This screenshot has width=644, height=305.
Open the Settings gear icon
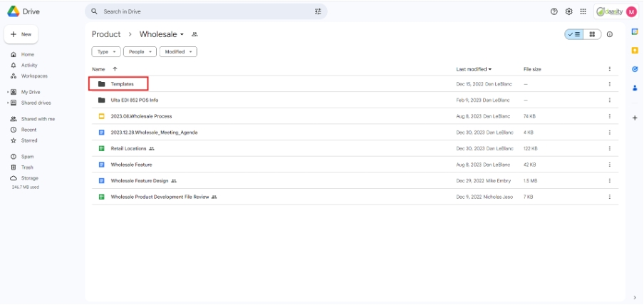[568, 11]
